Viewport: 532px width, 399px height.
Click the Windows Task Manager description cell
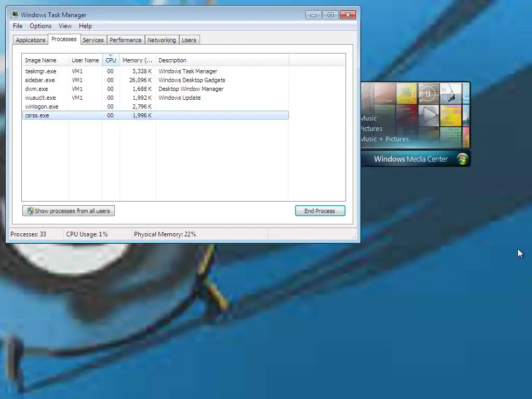188,71
